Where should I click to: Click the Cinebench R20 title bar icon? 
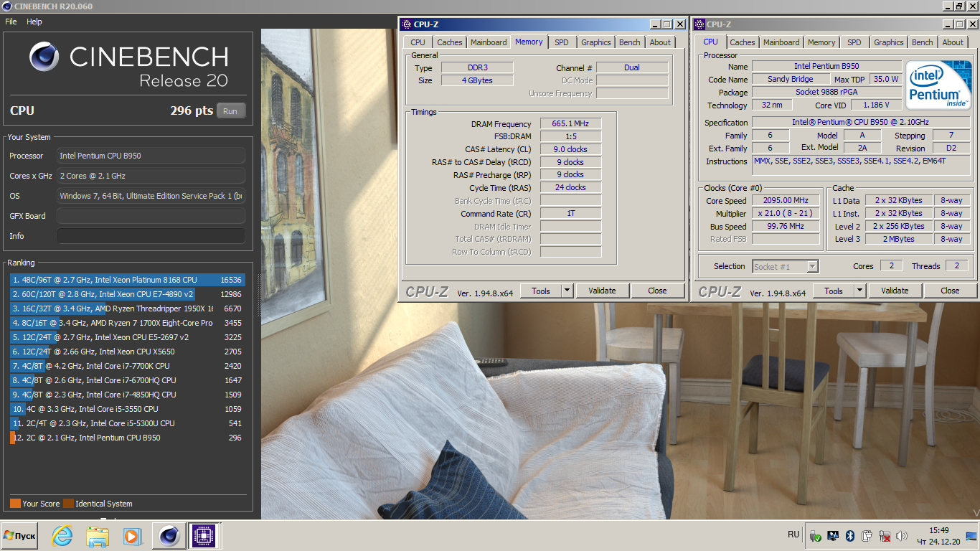click(x=7, y=6)
